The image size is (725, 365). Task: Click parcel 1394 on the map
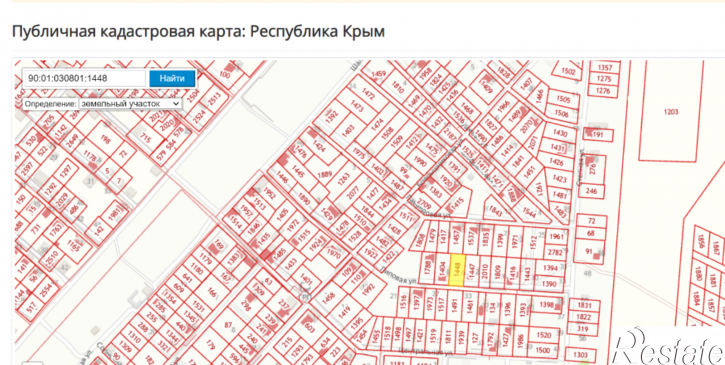click(x=550, y=268)
